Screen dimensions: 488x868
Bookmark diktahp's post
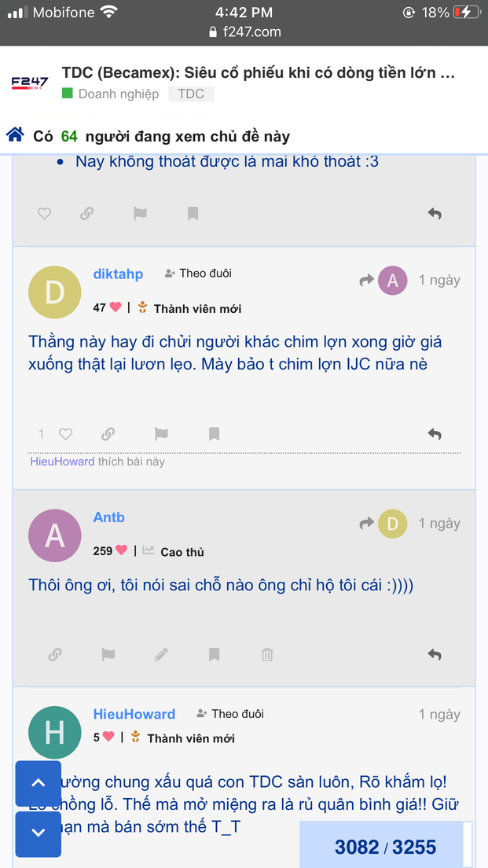214,434
